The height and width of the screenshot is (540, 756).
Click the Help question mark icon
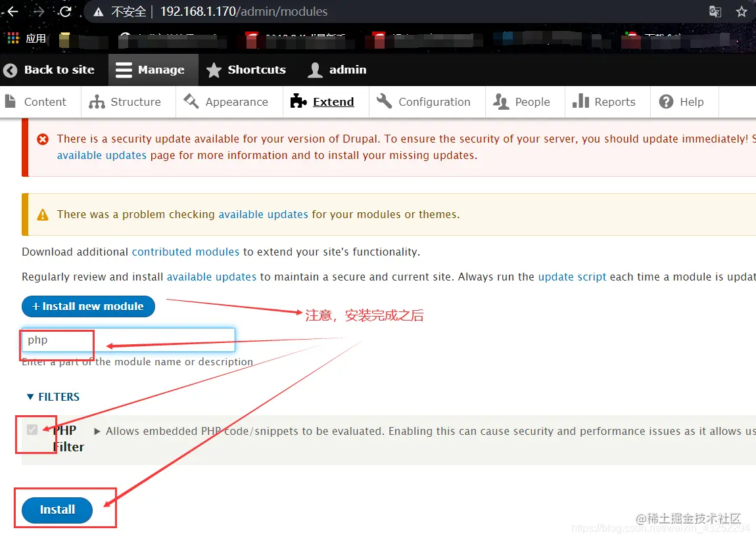[666, 102]
